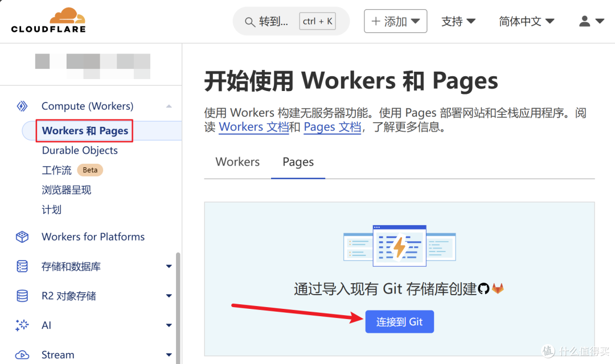Click the R2 object storage icon
Image resolution: width=615 pixels, height=364 pixels.
pyautogui.click(x=22, y=296)
